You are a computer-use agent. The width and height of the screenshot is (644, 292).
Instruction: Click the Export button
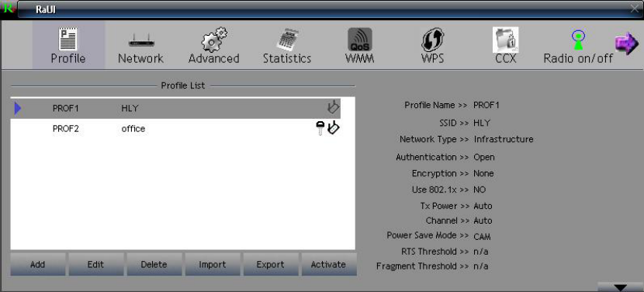[x=270, y=265]
